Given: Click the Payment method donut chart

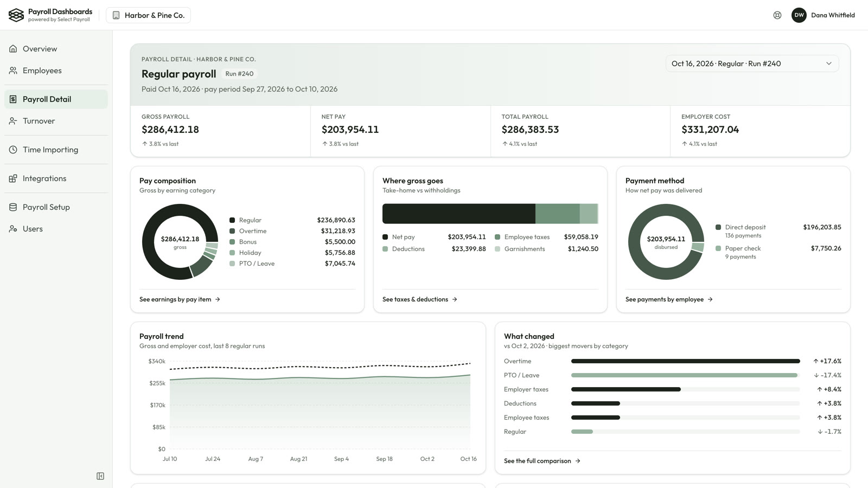Looking at the screenshot, I should click(666, 242).
